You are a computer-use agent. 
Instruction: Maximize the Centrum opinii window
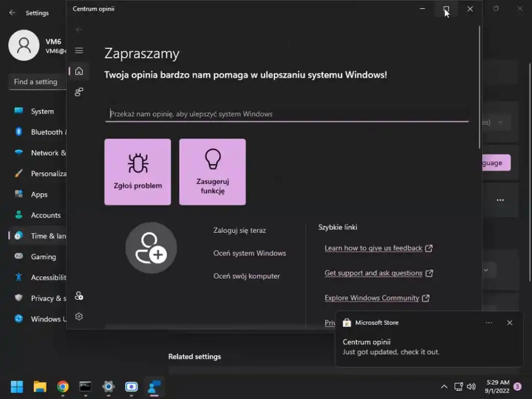[446, 9]
